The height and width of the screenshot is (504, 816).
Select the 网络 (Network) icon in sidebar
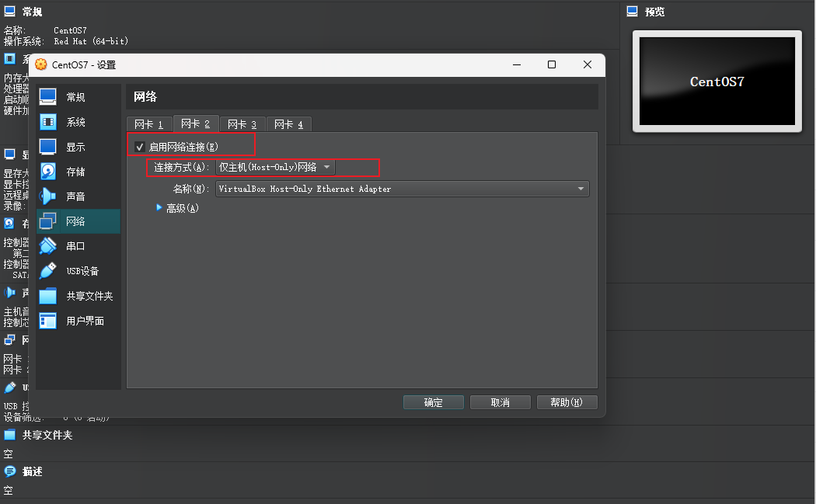click(x=48, y=221)
